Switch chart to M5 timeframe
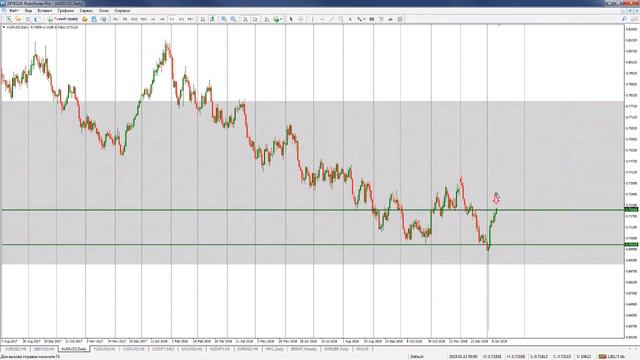The height and width of the screenshot is (360, 640). [125, 19]
